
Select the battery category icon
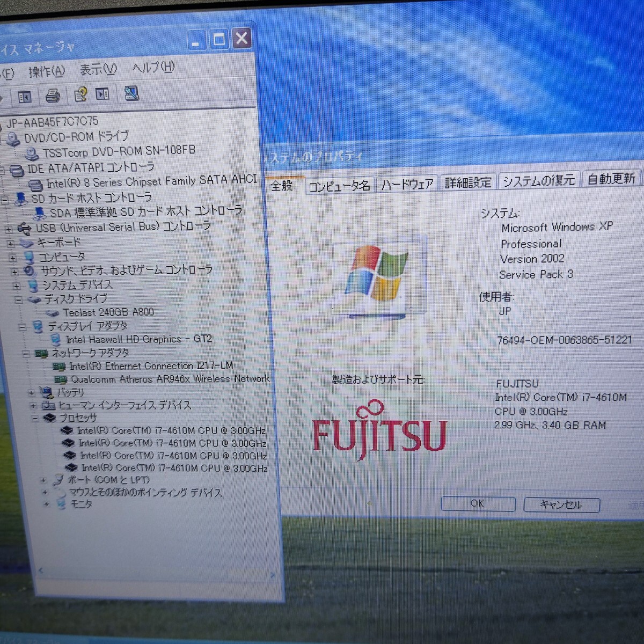click(47, 393)
